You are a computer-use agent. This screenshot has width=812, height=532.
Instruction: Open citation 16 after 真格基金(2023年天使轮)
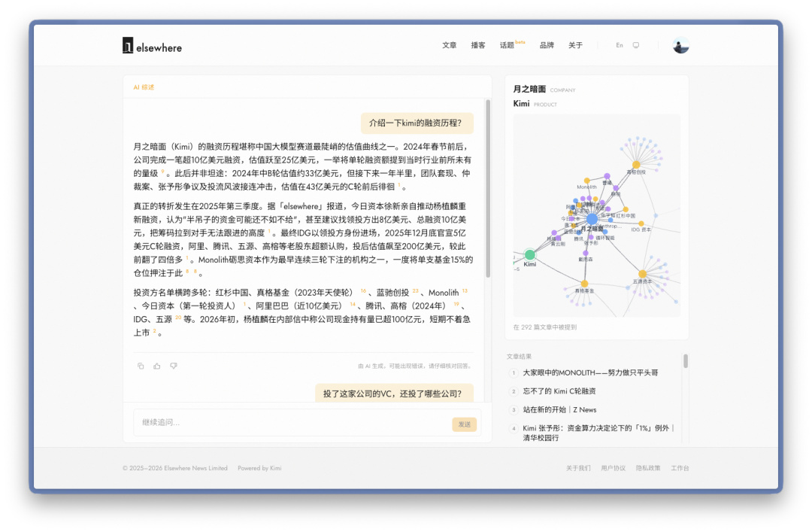coord(363,291)
